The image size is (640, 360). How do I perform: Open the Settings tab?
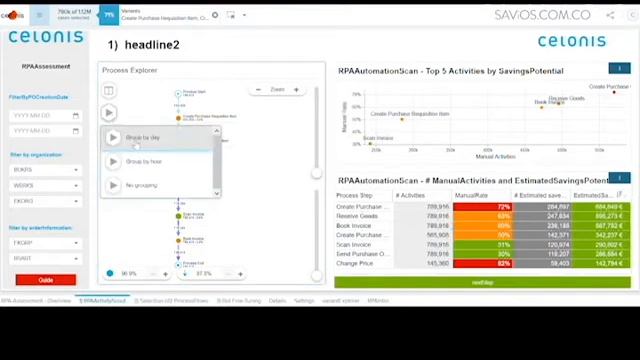click(x=304, y=301)
